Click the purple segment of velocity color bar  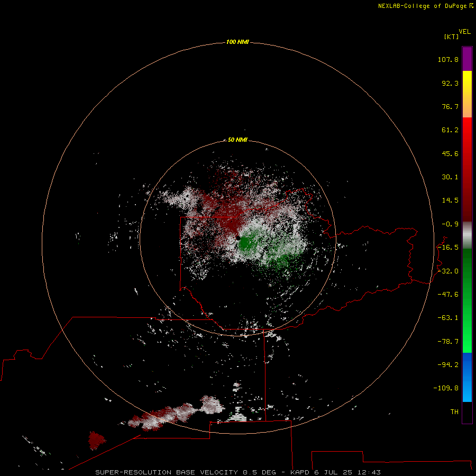pyautogui.click(x=467, y=59)
